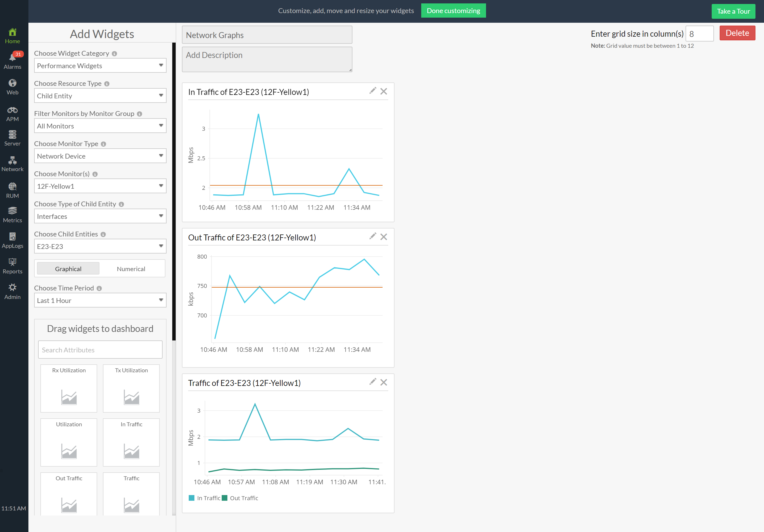This screenshot has width=764, height=532.
Task: Open the Metrics panel
Action: (x=12, y=214)
